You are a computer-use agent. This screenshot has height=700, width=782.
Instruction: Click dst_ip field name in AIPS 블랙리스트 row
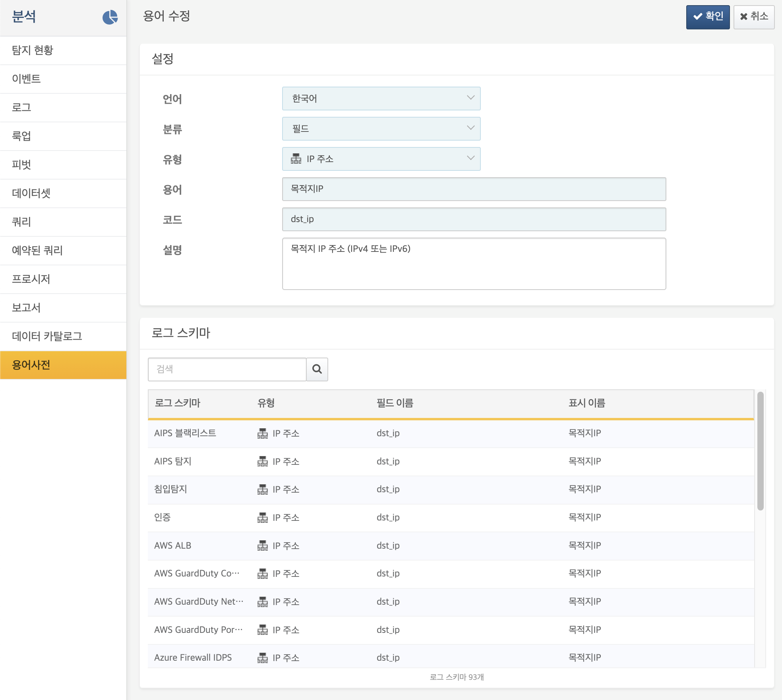[388, 433]
